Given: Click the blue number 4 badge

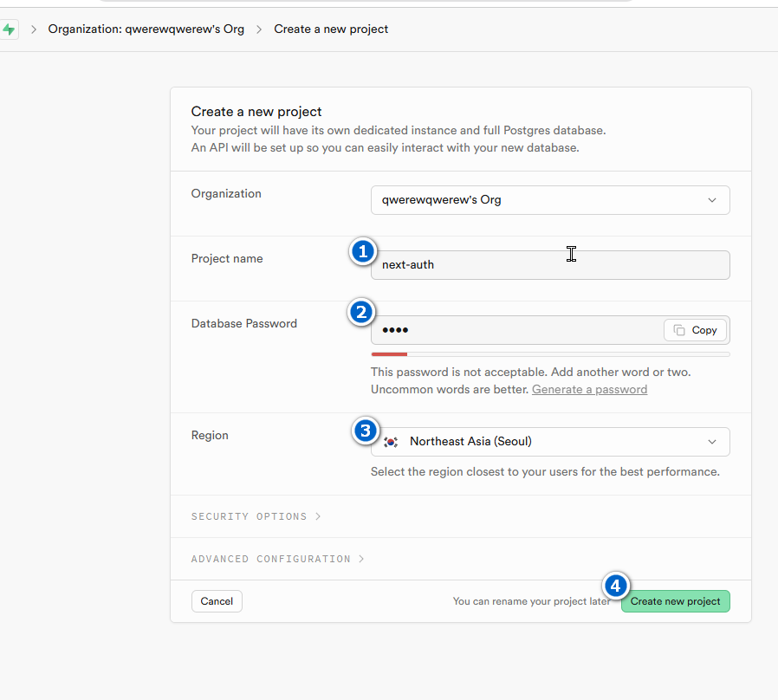Looking at the screenshot, I should coord(615,586).
